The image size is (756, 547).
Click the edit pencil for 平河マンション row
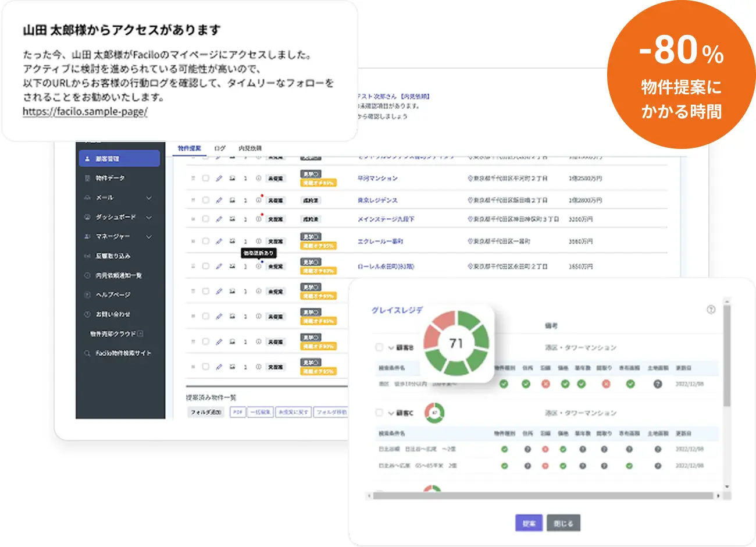[x=219, y=179]
